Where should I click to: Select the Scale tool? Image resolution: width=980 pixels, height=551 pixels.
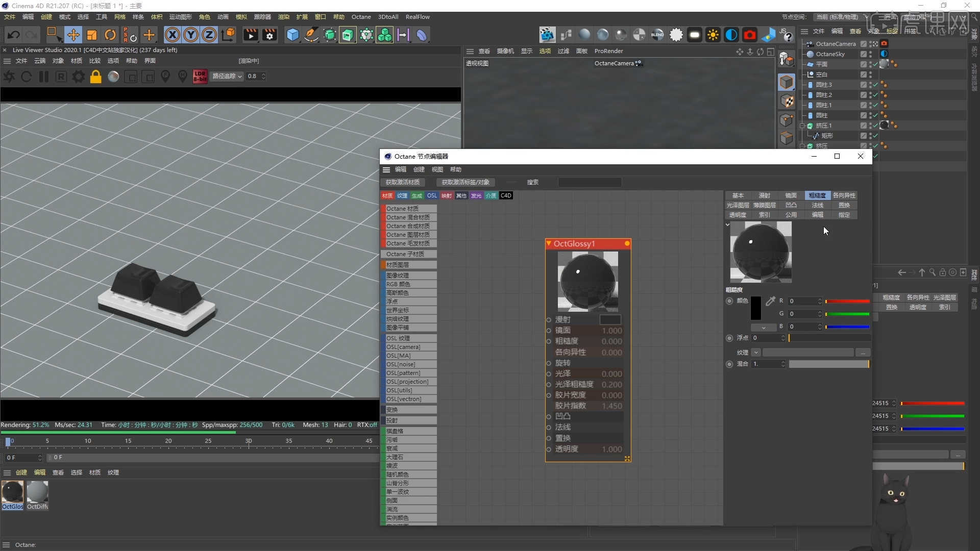pyautogui.click(x=92, y=35)
